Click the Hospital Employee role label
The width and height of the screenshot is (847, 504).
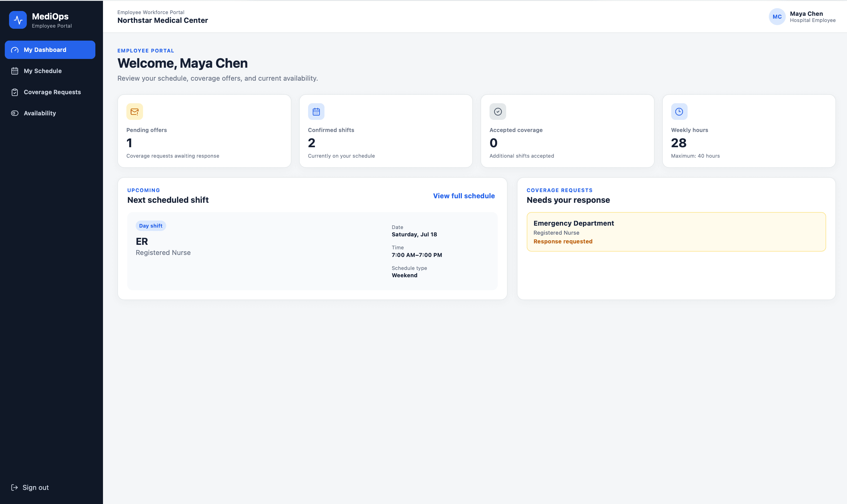click(x=813, y=20)
